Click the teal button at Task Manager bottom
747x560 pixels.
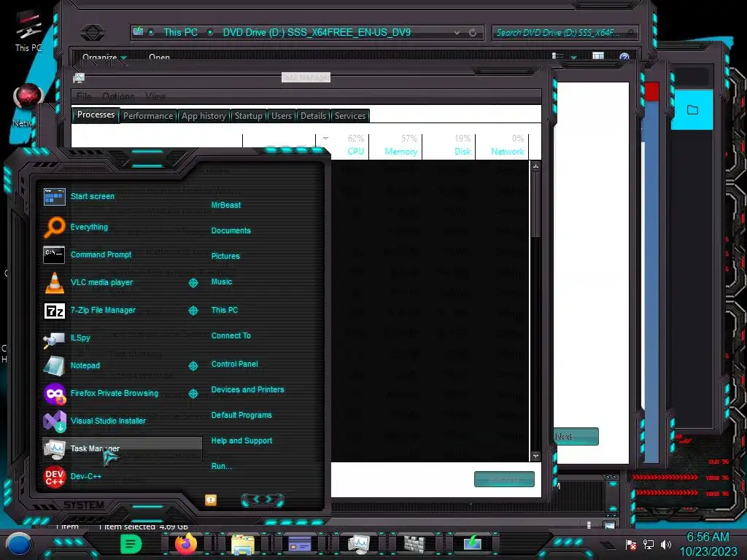[504, 479]
